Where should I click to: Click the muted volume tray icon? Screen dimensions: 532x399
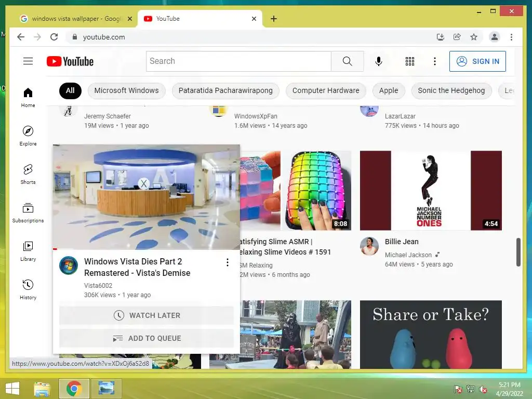click(x=483, y=389)
